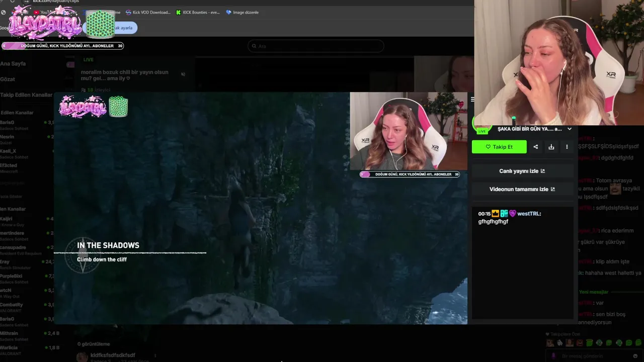Open the three-dot more options menu
The height and width of the screenshot is (362, 644).
[x=567, y=147]
